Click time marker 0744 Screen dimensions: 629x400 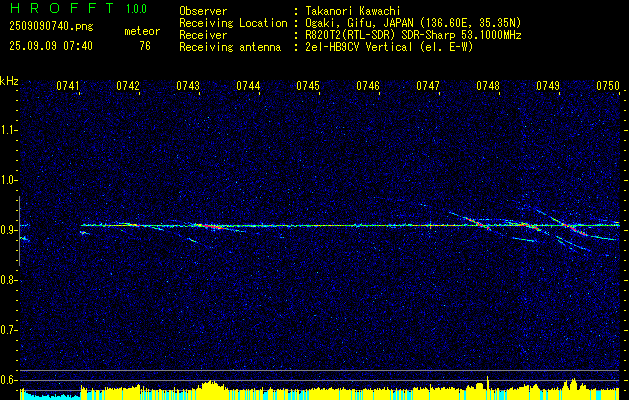pos(248,86)
